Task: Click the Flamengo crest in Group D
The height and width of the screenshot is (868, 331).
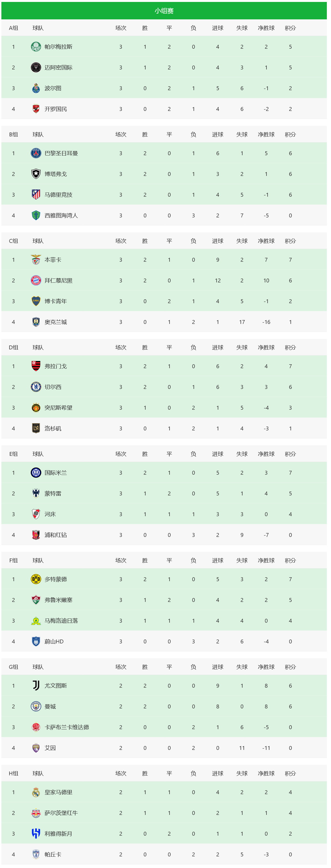Action: (36, 366)
